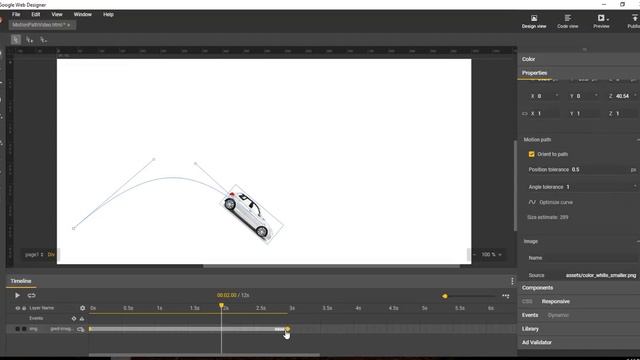Click the Div breadcrumb on stage
Viewport: 640px width, 360px height.
[x=51, y=254]
